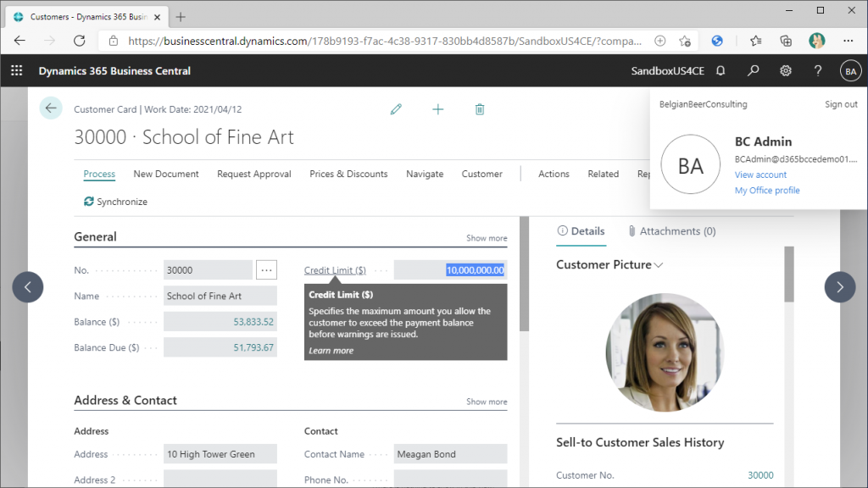Open the app launcher waffle icon
The height and width of the screenshot is (488, 868).
(17, 71)
